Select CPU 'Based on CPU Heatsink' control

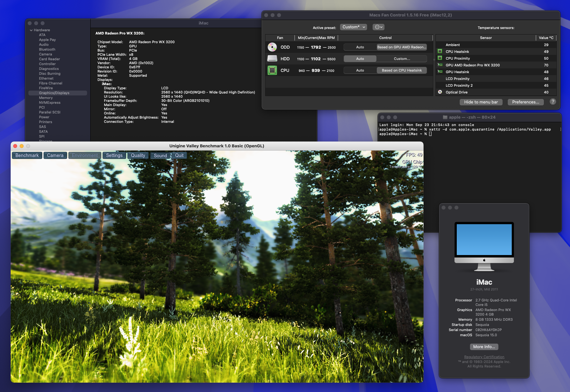[x=402, y=70]
